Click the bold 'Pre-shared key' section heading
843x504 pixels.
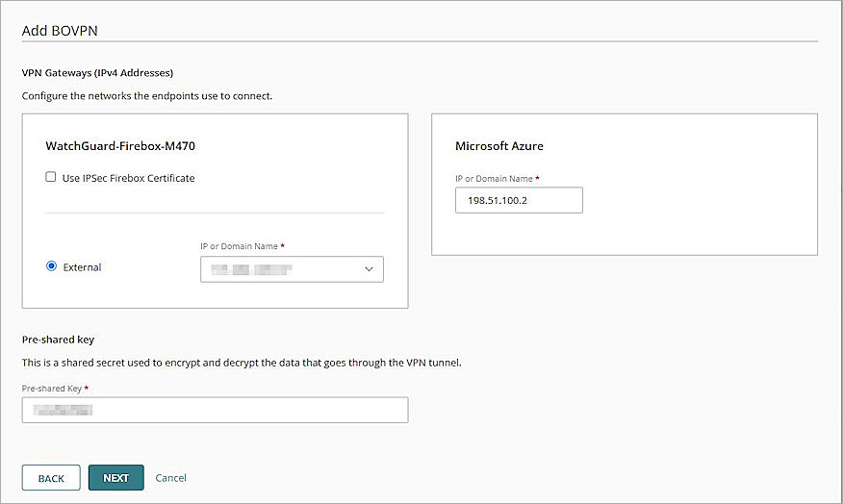click(x=58, y=340)
